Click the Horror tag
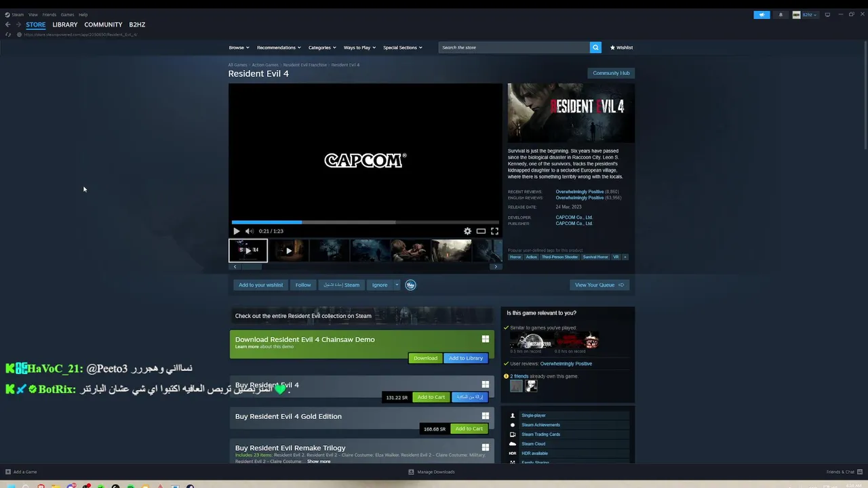Viewport: 868px width, 488px height. pos(515,257)
